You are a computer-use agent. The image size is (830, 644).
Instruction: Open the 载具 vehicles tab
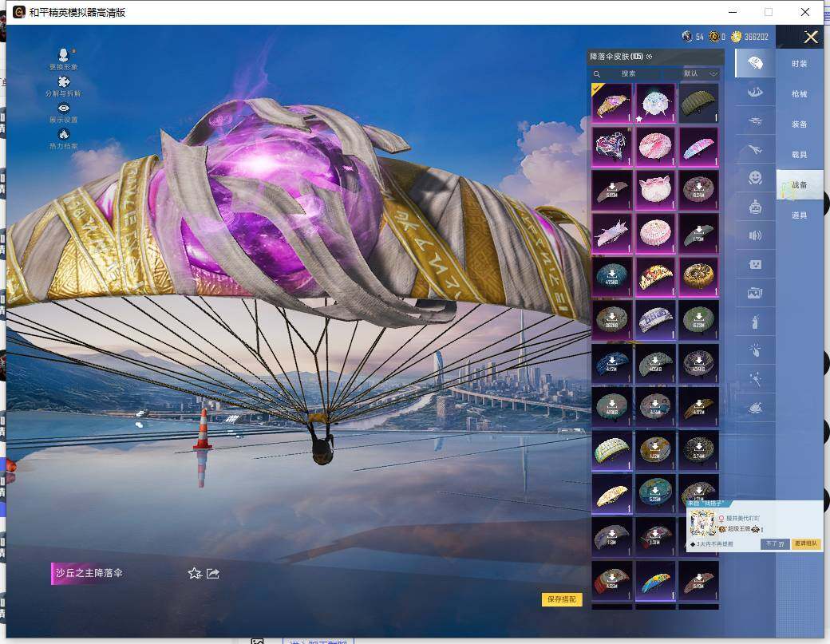799,155
